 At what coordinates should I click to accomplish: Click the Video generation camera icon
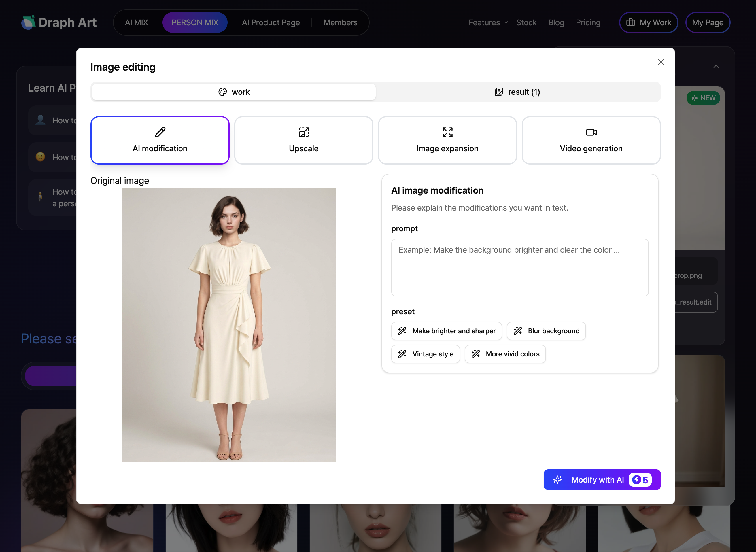(591, 132)
